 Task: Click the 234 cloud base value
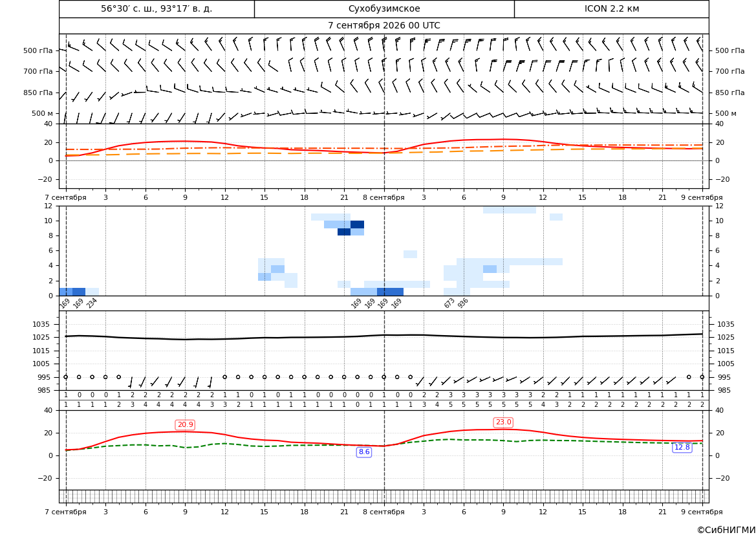[x=92, y=303]
